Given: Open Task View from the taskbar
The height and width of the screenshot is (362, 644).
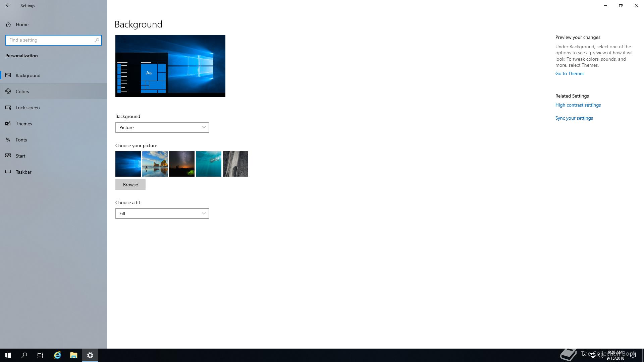Looking at the screenshot, I should click(x=40, y=355).
